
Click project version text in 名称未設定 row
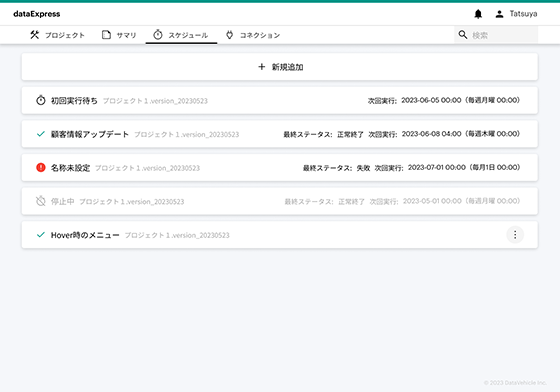[x=147, y=168]
